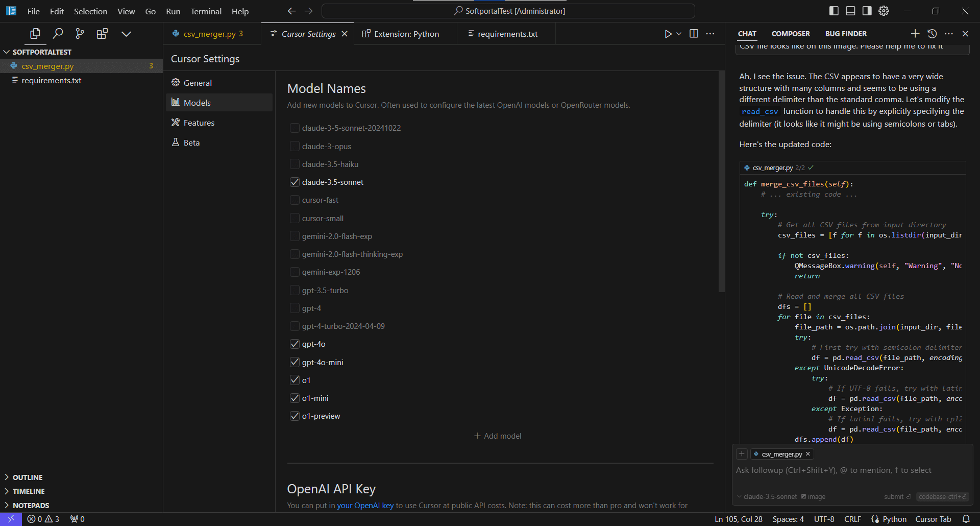Open the Search view icon
The image size is (980, 526).
tap(58, 34)
